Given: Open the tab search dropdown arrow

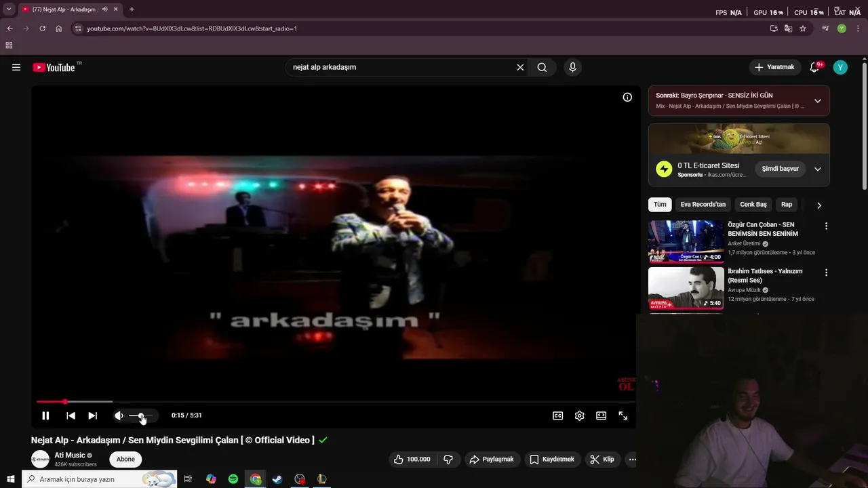Looking at the screenshot, I should pyautogui.click(x=9, y=9).
